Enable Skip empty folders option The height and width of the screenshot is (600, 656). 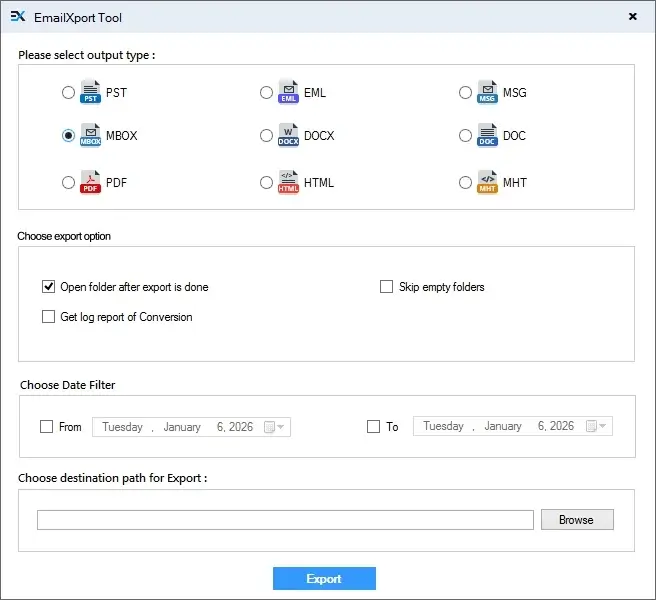[x=387, y=287]
